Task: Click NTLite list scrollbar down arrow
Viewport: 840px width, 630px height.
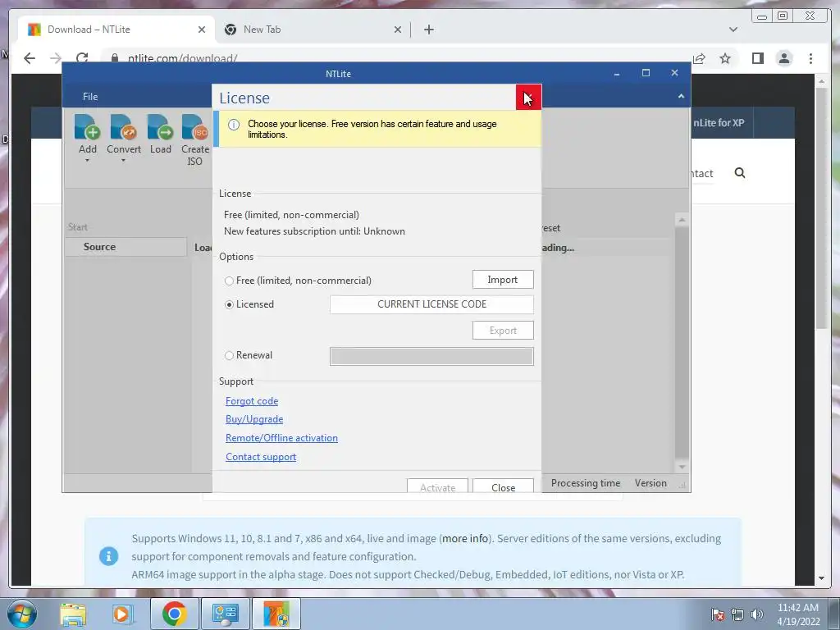Action: coord(682,467)
